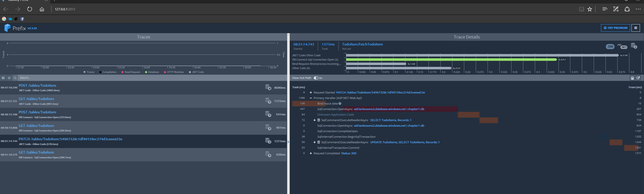Collapse panel via splitter arrow
Image resolution: width=644 pixels, height=194 pixels.
coord(288,142)
